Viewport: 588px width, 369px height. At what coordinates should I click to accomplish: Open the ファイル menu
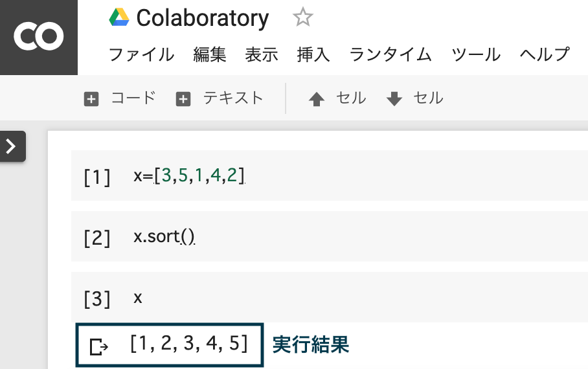141,54
